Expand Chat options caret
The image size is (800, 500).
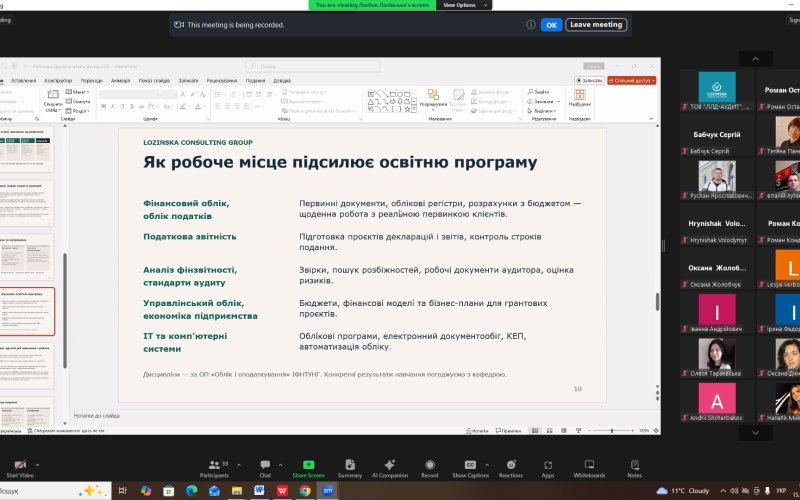[280, 465]
